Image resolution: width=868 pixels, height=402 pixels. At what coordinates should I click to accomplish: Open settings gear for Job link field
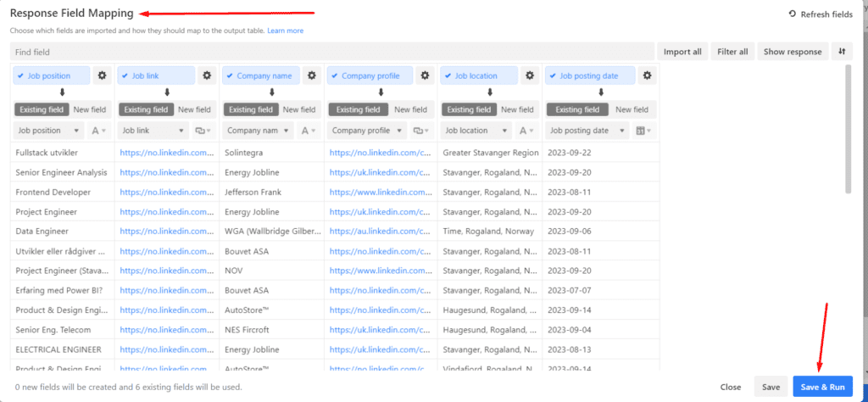click(207, 75)
